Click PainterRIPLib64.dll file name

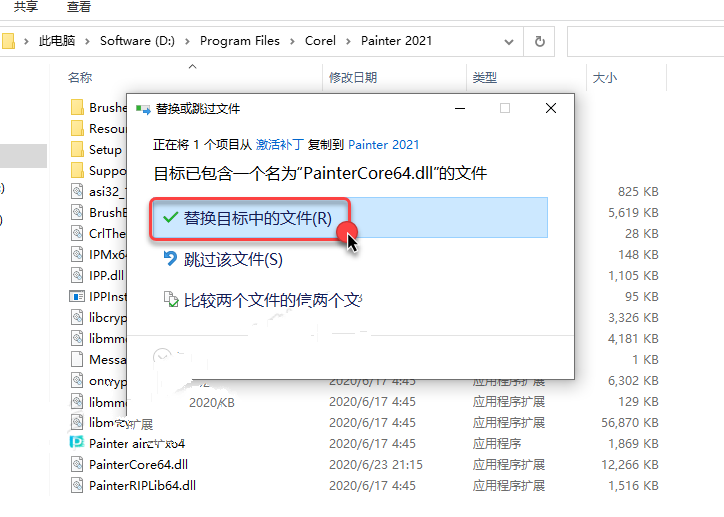tap(142, 486)
